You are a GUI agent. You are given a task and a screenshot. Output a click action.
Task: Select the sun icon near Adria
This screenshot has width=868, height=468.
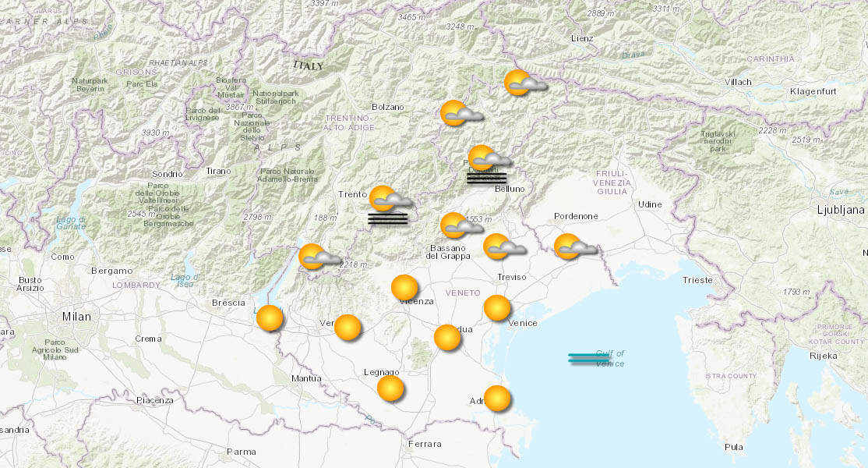pos(496,399)
